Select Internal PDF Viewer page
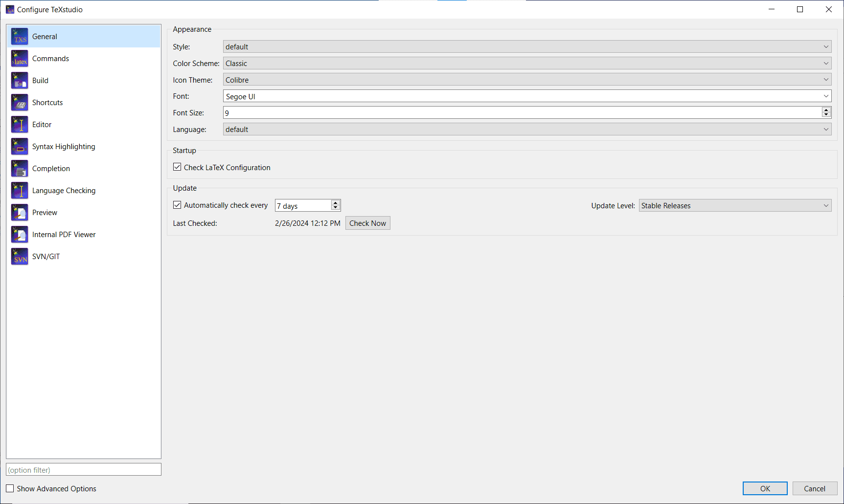Viewport: 844px width, 504px height. click(x=84, y=235)
